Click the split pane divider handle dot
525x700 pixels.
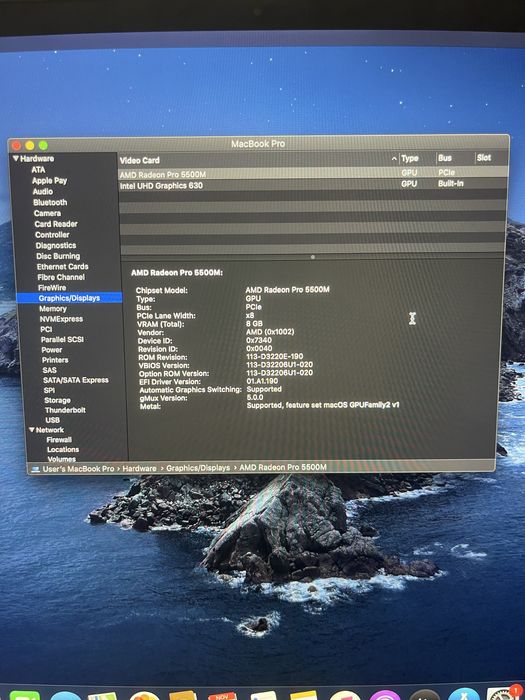tap(312, 257)
